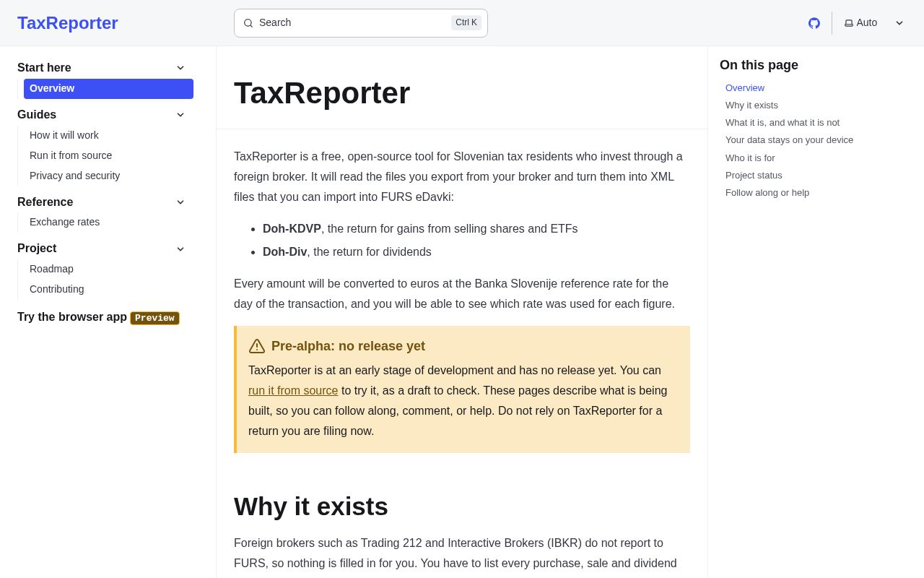The width and height of the screenshot is (924, 578).
Task: Click the pre-alpha warning triangle icon
Action: (x=257, y=346)
